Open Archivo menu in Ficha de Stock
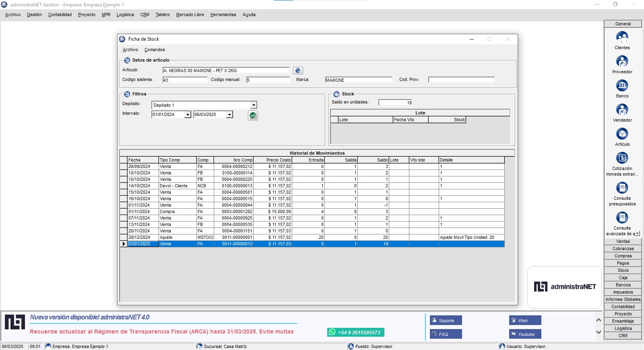The image size is (644, 350). tap(130, 50)
